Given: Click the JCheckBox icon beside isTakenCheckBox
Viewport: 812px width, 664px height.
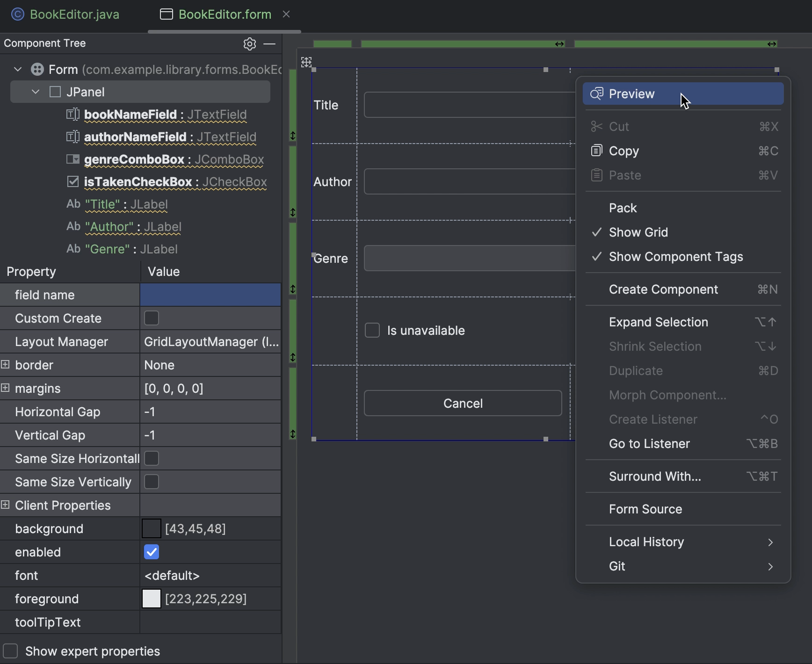Looking at the screenshot, I should click(x=73, y=182).
